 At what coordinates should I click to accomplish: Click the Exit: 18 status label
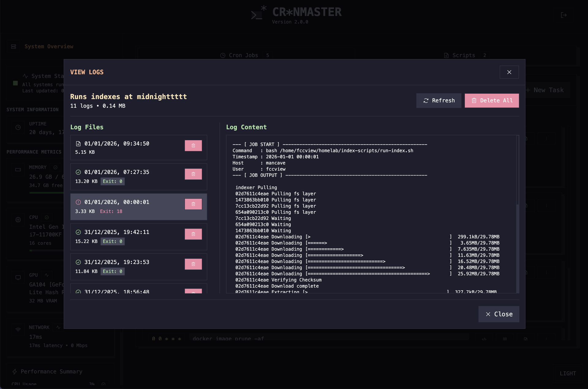pyautogui.click(x=111, y=211)
